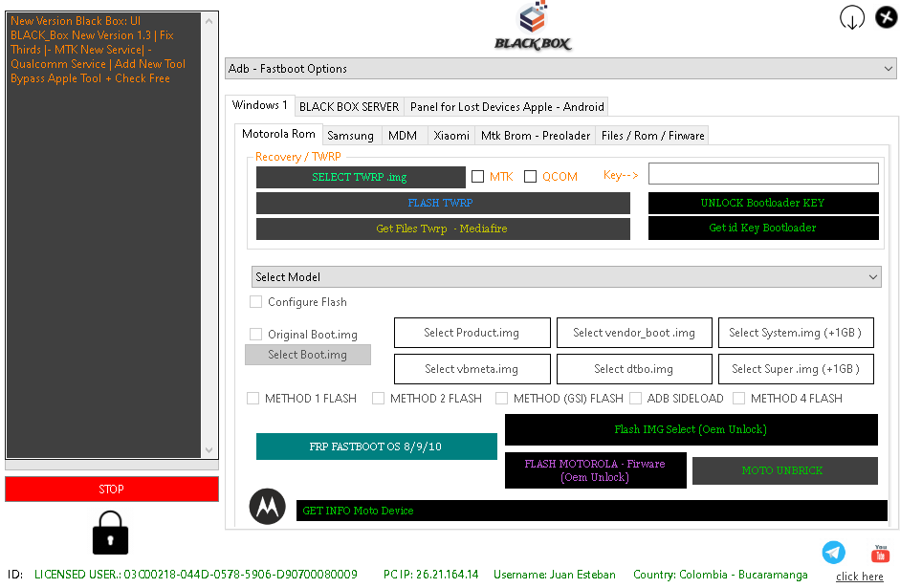Screen dimensions: 900x588
Task: Toggle the Original Boot.img checkbox
Action: click(256, 334)
